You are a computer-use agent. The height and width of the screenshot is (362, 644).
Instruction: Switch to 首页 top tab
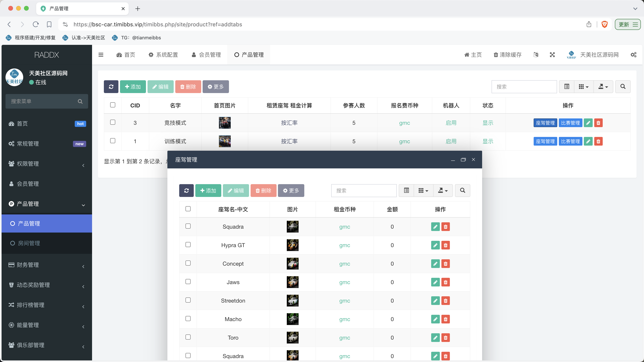pyautogui.click(x=126, y=55)
